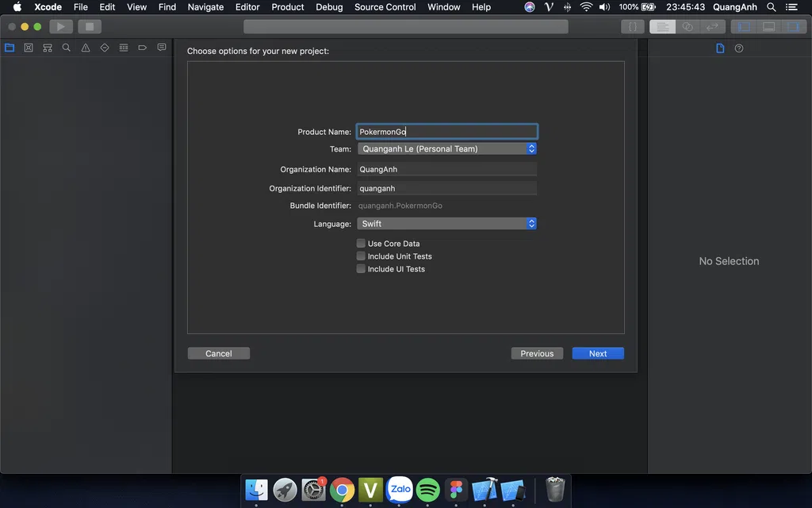Enable the Include UI Tests checkbox
812x508 pixels.
click(x=361, y=268)
